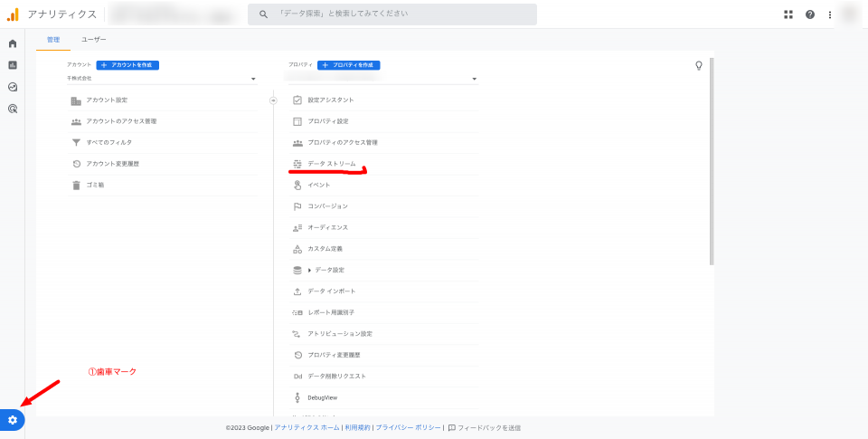The height and width of the screenshot is (439, 868).
Task: Open アカウントのアクセス管理 text label
Action: (x=121, y=121)
